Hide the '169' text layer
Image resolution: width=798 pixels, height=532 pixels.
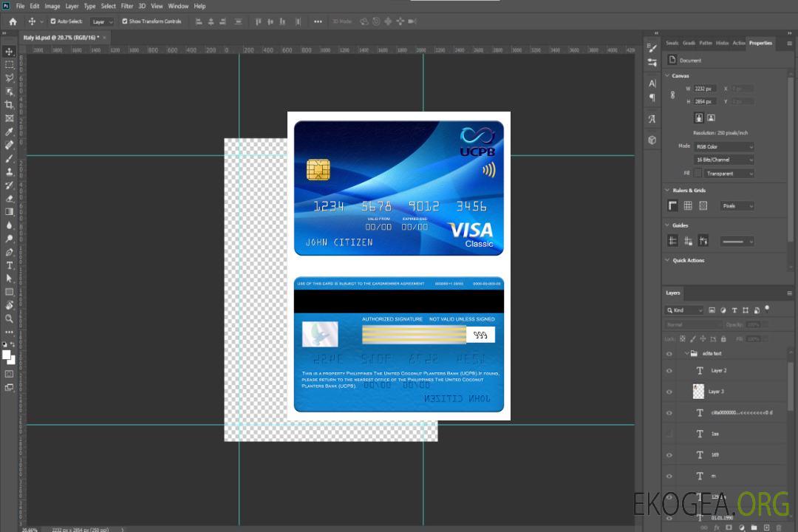(669, 455)
